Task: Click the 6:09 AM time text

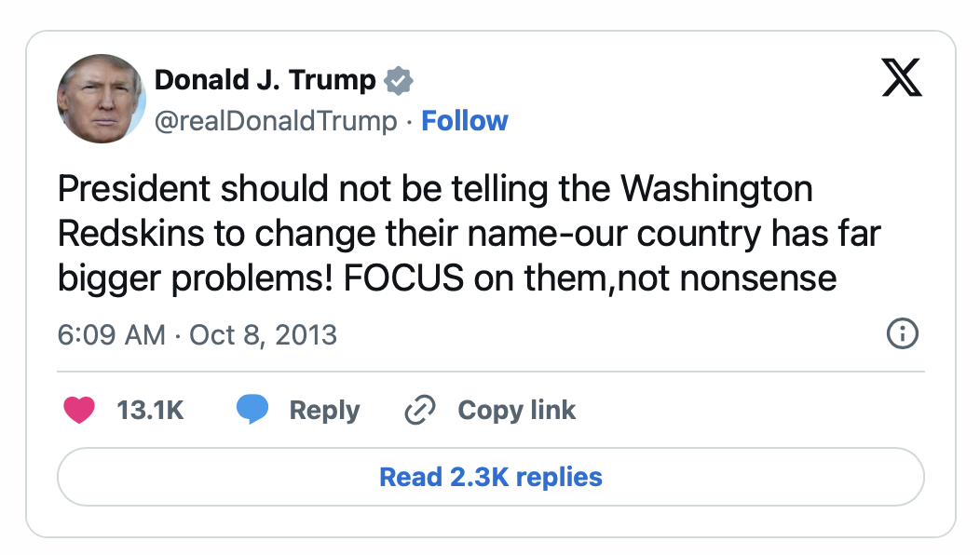Action: click(x=111, y=334)
